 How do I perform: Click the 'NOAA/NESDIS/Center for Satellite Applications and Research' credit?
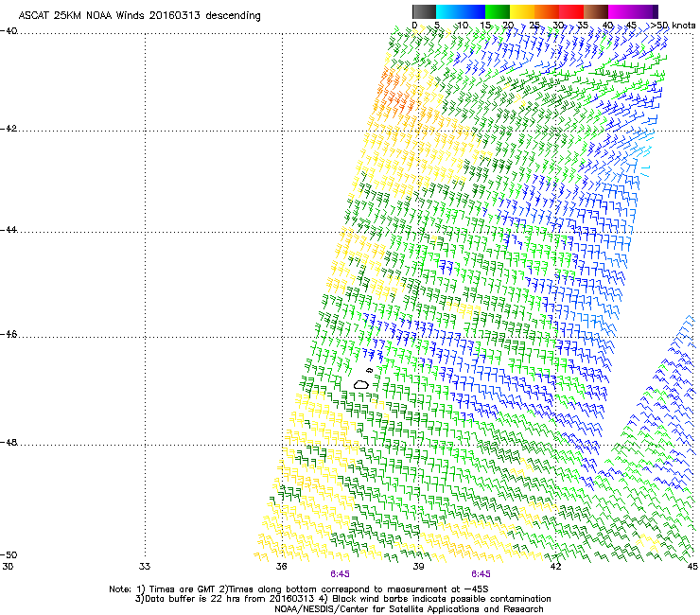409,609
